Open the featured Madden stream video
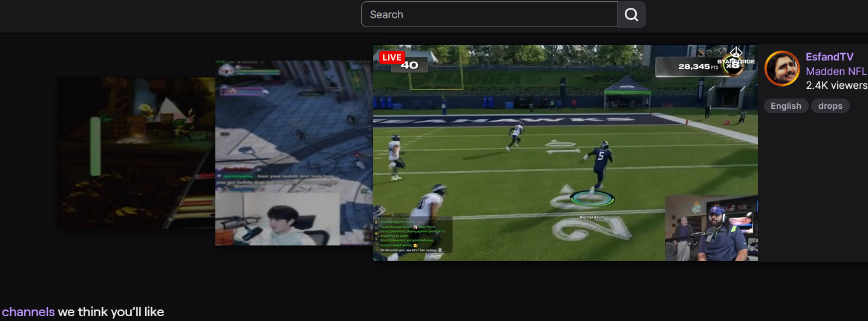 point(565,153)
